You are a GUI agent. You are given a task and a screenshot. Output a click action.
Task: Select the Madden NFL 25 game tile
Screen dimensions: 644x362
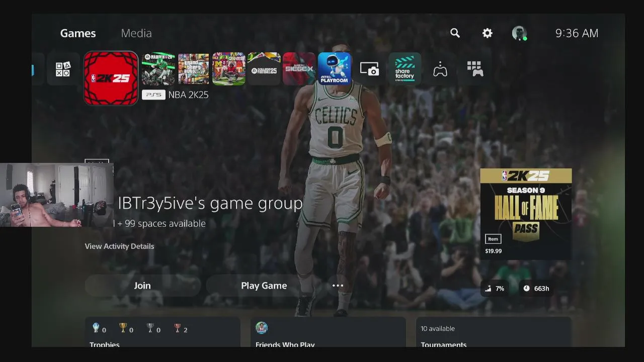tap(158, 69)
